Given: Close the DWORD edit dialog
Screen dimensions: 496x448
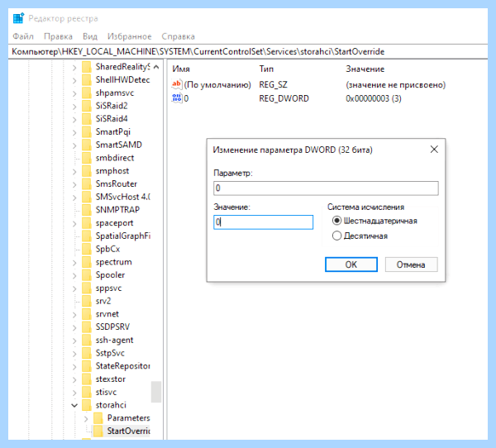Looking at the screenshot, I should [x=434, y=150].
